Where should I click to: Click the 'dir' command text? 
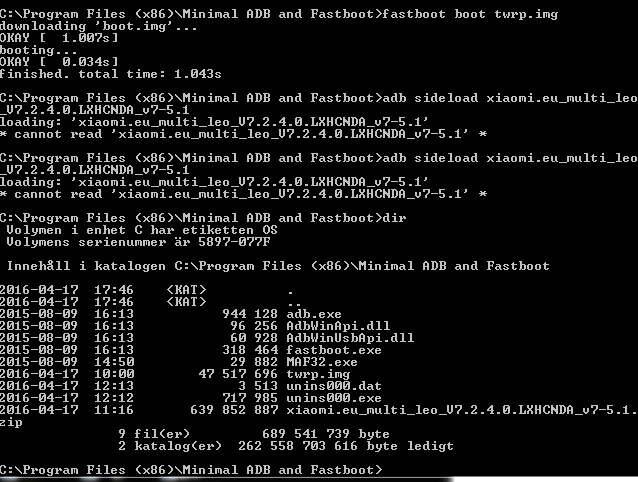pos(394,218)
